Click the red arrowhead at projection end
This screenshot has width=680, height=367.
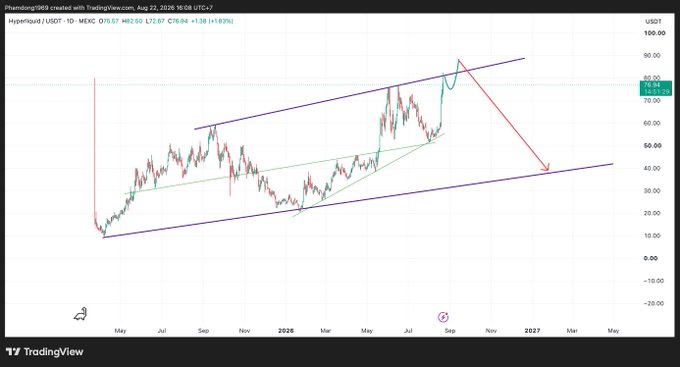(x=546, y=167)
